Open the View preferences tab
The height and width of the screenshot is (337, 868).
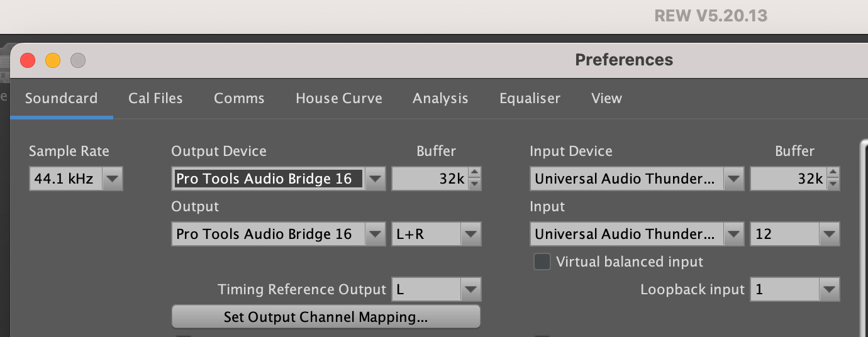coord(606,99)
